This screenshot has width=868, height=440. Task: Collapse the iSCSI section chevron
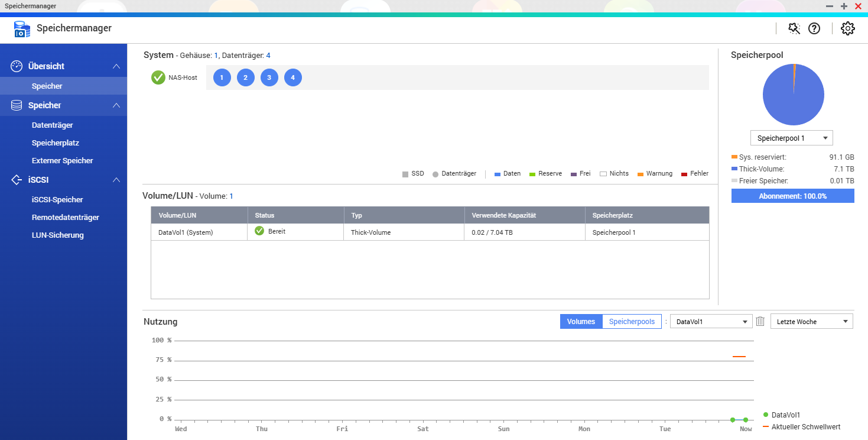[x=116, y=180]
